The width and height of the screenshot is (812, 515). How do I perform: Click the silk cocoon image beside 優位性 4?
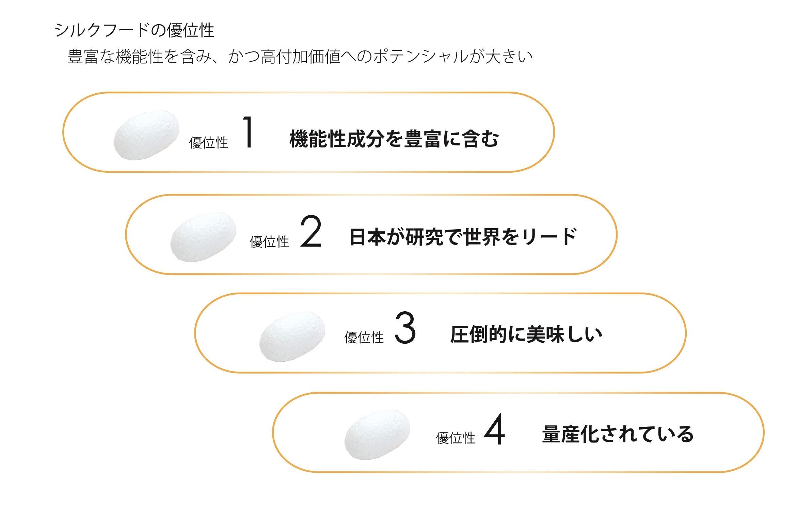(377, 435)
